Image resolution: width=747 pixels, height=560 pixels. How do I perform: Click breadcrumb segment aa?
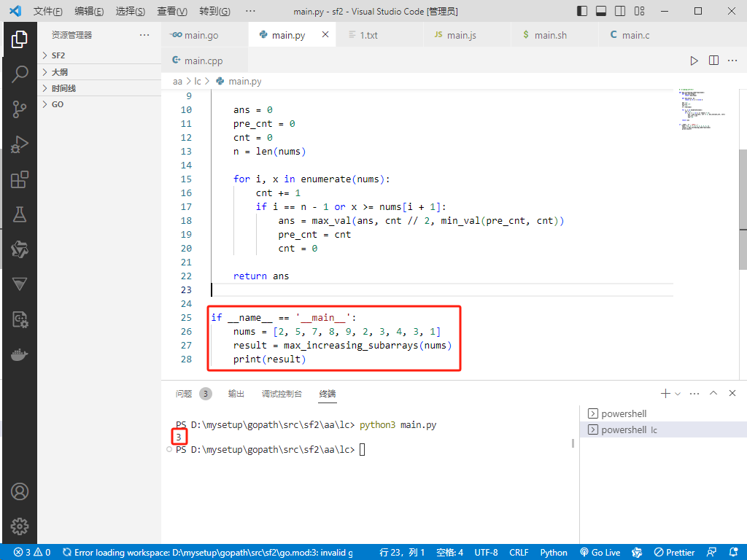click(178, 82)
